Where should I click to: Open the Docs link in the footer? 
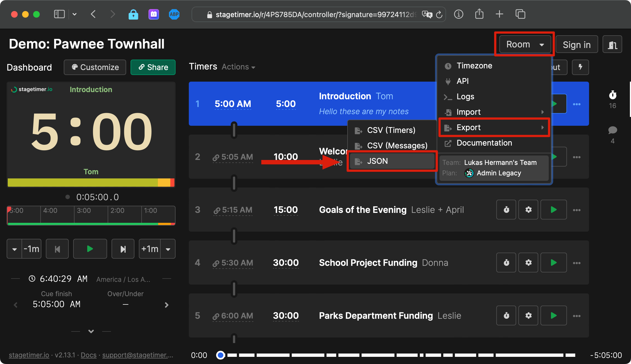(x=88, y=355)
